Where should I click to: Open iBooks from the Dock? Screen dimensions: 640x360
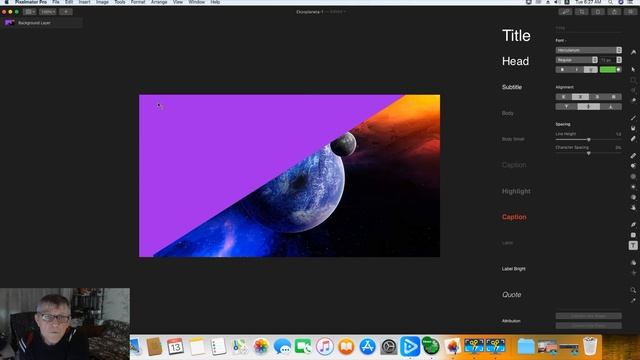click(346, 347)
